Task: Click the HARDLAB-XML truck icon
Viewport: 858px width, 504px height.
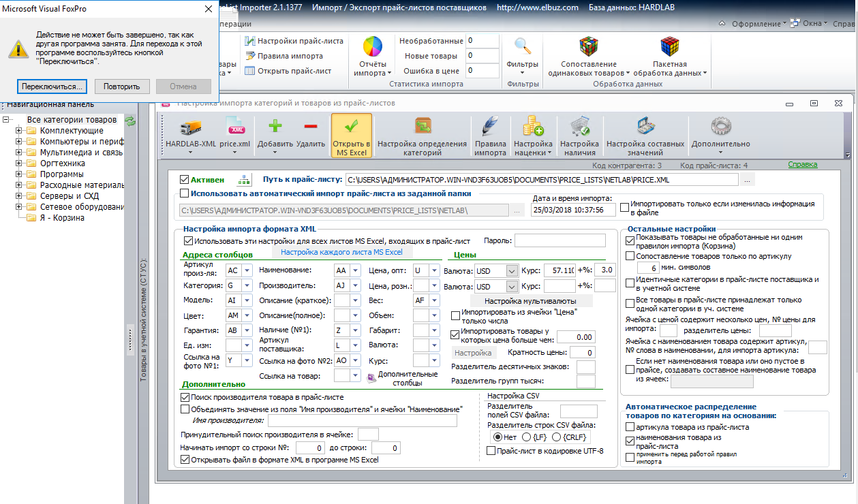Action: click(190, 127)
